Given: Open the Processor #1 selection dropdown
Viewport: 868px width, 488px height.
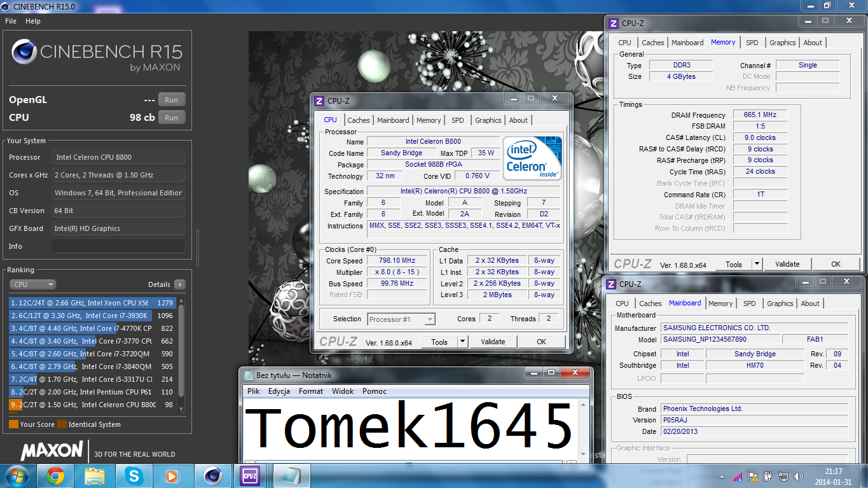Looking at the screenshot, I should (x=401, y=319).
